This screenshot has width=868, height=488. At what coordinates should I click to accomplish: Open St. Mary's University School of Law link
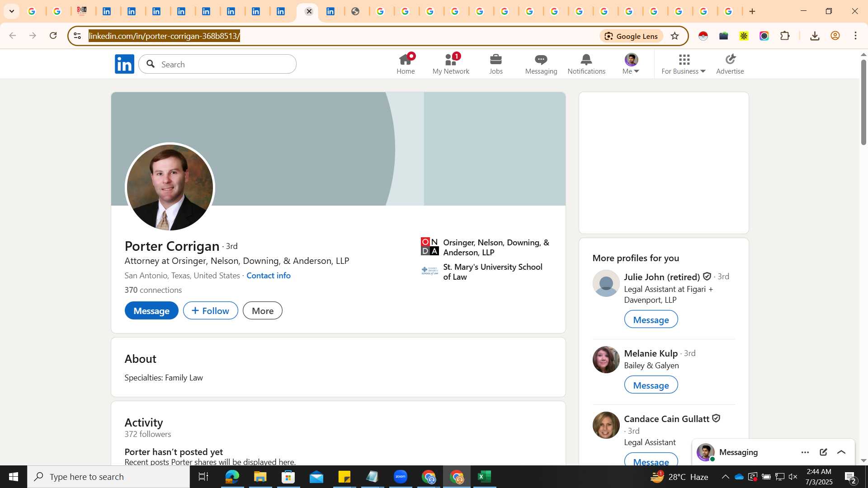(x=482, y=272)
